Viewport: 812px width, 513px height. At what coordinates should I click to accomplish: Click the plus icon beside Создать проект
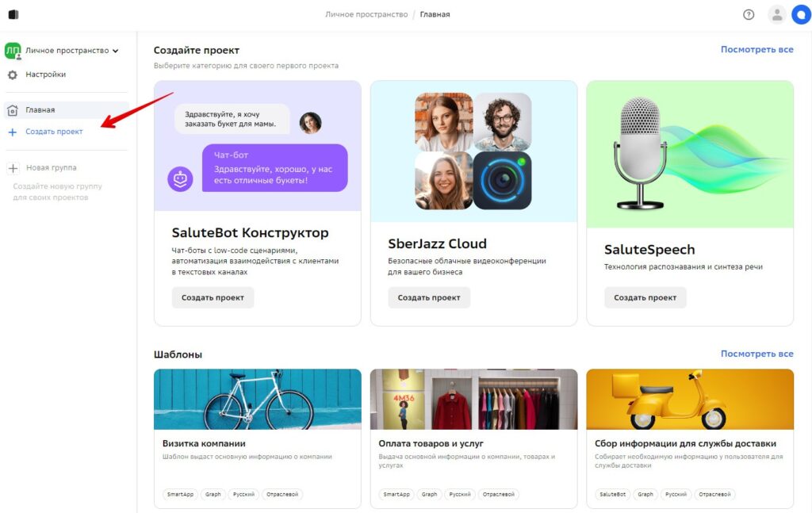[x=13, y=132]
